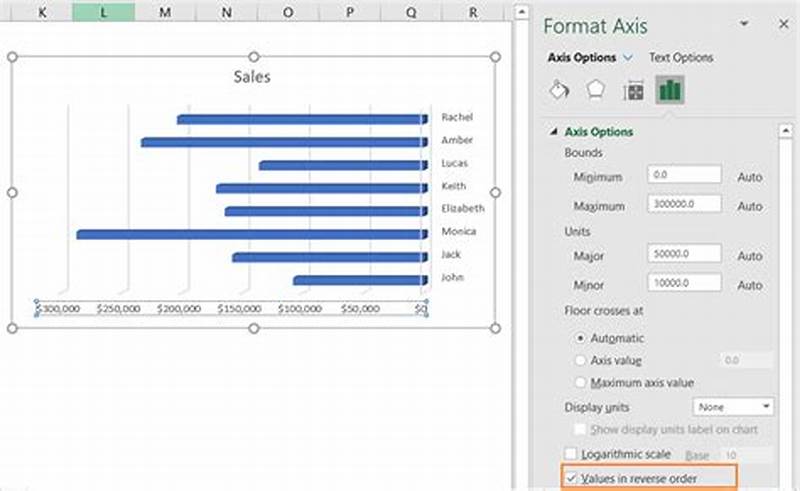
Task: Enable Logarithmic scale checkbox
Action: point(571,454)
